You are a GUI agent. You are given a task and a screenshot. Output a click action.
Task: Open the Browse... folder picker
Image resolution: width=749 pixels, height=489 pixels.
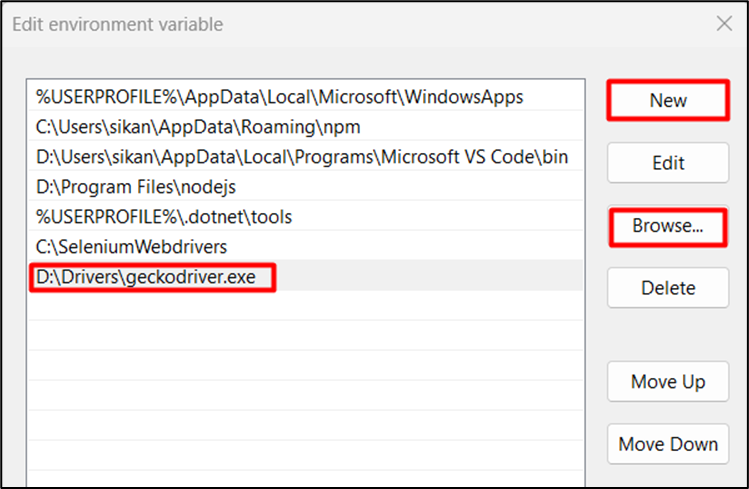pyautogui.click(x=667, y=227)
